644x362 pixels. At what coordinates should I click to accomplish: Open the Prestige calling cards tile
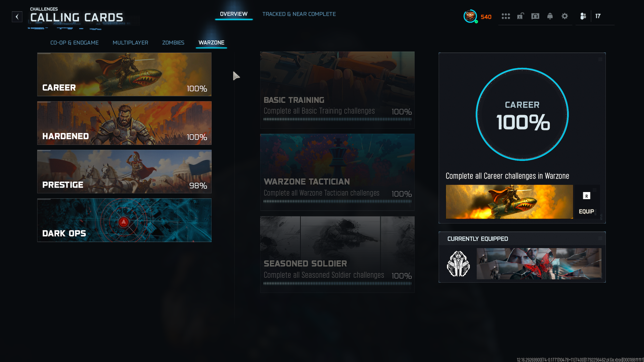[124, 172]
